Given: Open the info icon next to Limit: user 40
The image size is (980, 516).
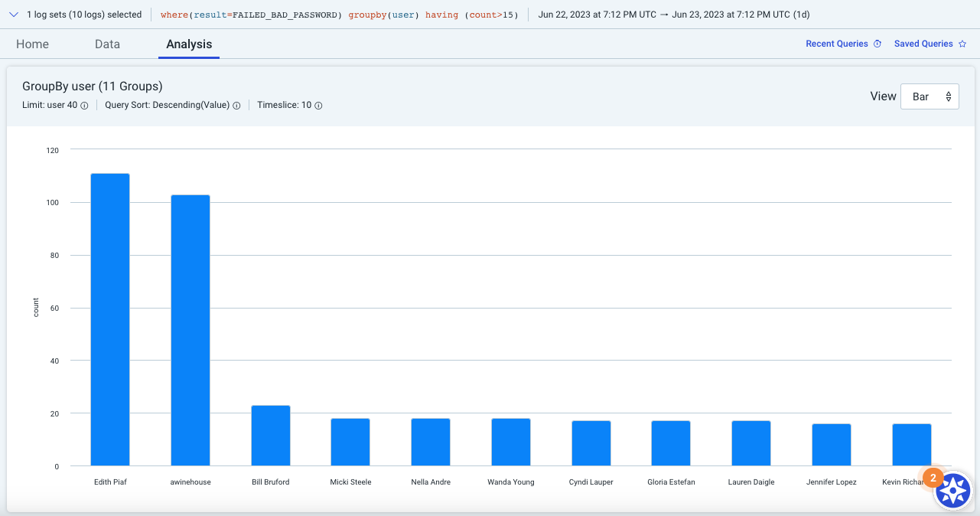Looking at the screenshot, I should pyautogui.click(x=84, y=106).
